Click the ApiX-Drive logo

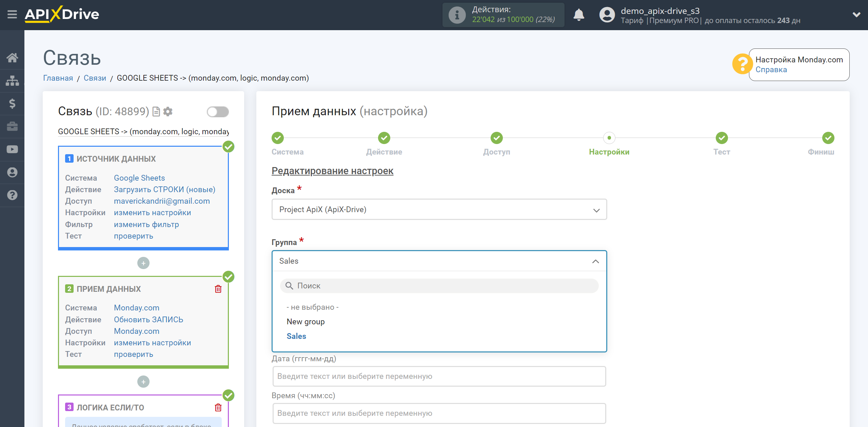coord(62,15)
